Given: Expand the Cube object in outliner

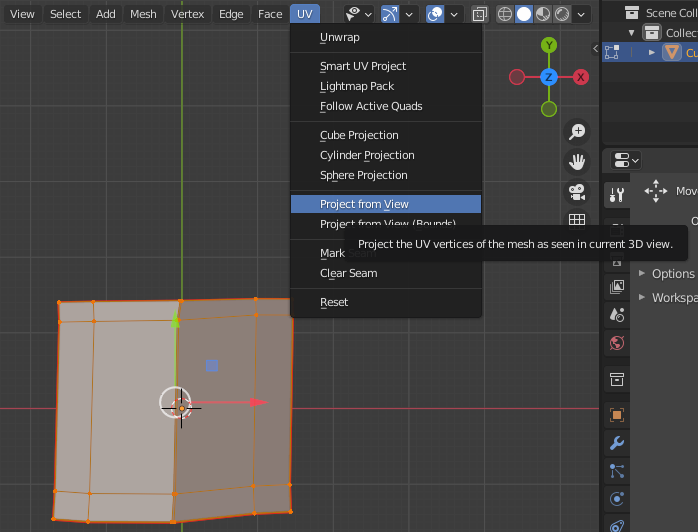Looking at the screenshot, I should pos(652,52).
